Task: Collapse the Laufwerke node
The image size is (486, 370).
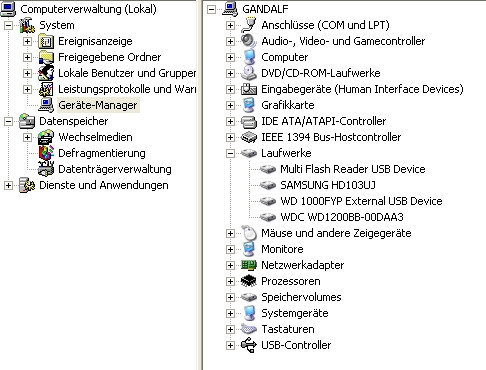Action: tap(230, 153)
